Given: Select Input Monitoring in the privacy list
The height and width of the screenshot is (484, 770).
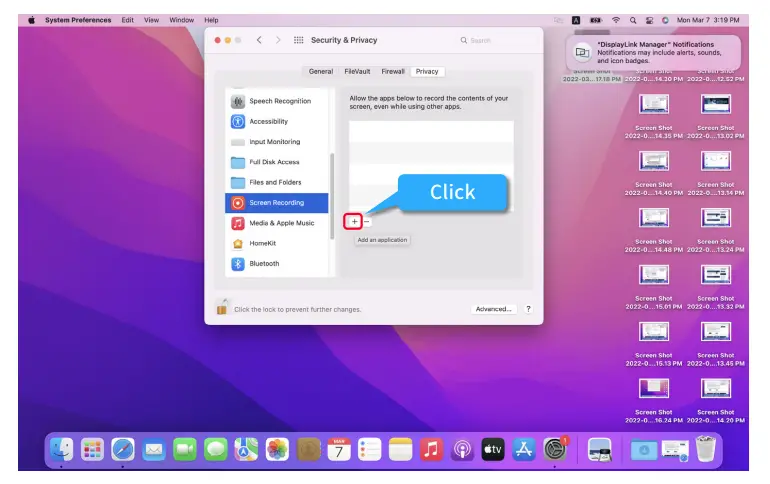Looking at the screenshot, I should [x=277, y=141].
